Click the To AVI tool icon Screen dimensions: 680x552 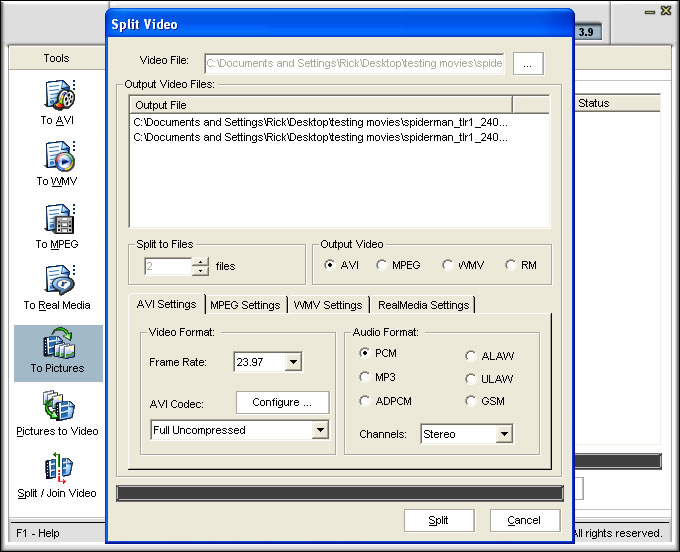57,96
